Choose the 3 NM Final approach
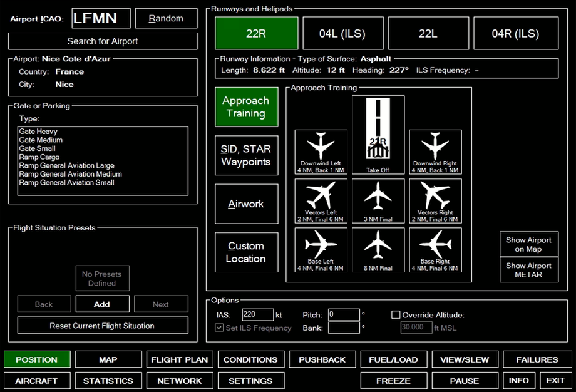Screen dimensions: 576x392 coord(378,201)
